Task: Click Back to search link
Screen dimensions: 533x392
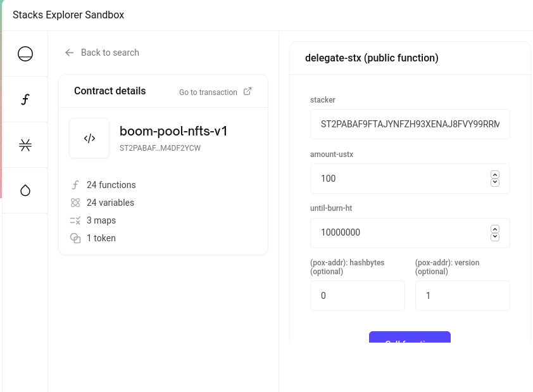Action: pyautogui.click(x=110, y=53)
